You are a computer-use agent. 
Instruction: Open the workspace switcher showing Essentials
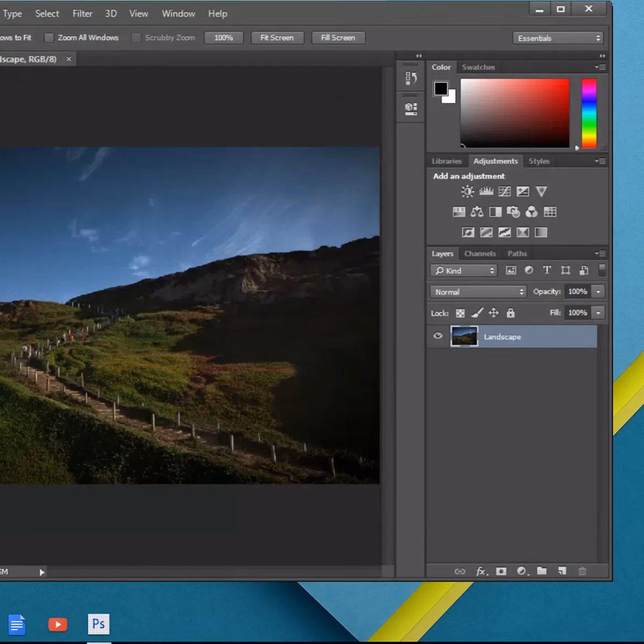(558, 38)
